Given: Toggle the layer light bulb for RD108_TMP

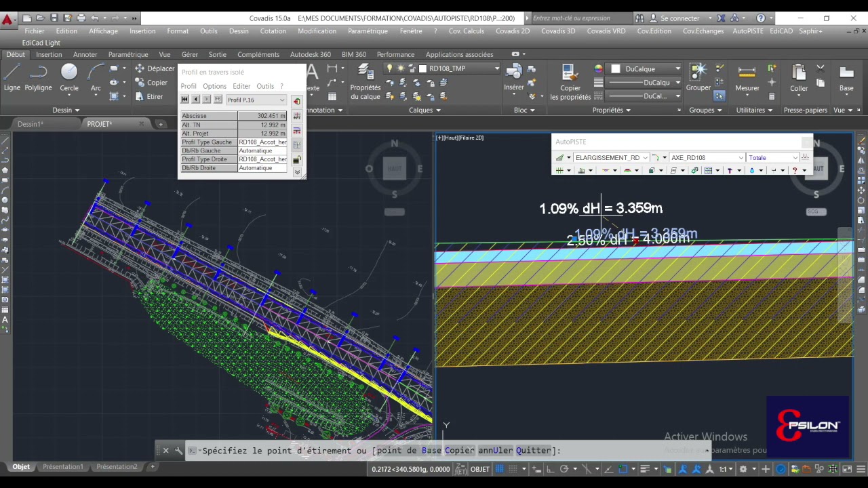Looking at the screenshot, I should tap(390, 68).
